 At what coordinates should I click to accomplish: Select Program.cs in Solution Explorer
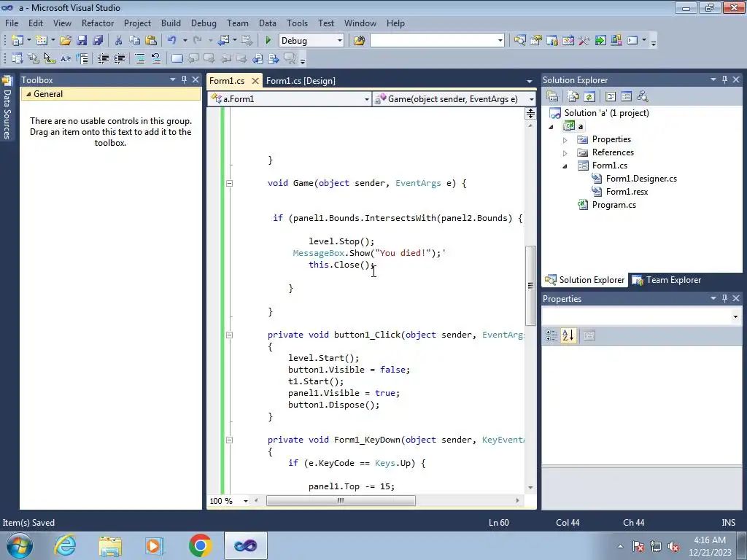(x=614, y=205)
